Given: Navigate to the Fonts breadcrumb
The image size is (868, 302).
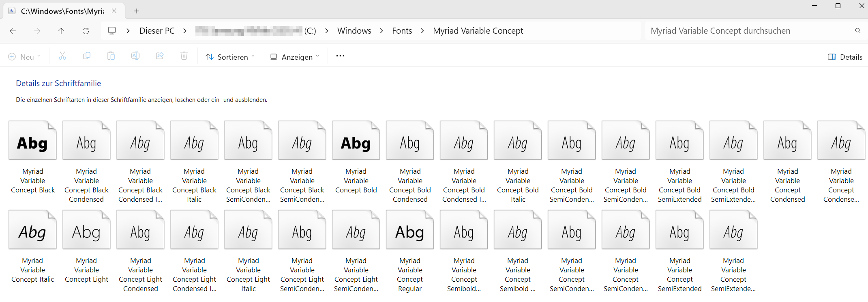Looking at the screenshot, I should 402,31.
